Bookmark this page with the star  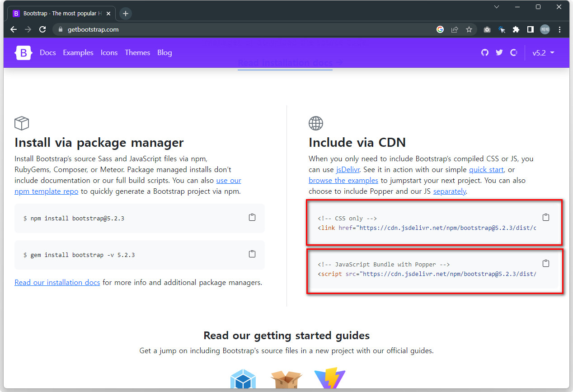coord(469,29)
